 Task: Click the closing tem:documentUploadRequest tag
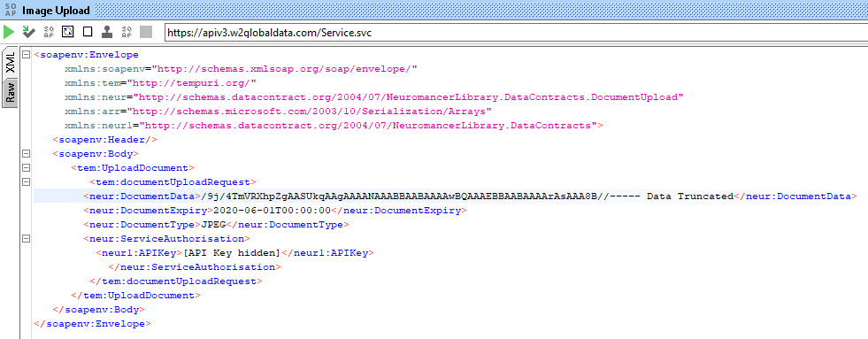click(176, 281)
